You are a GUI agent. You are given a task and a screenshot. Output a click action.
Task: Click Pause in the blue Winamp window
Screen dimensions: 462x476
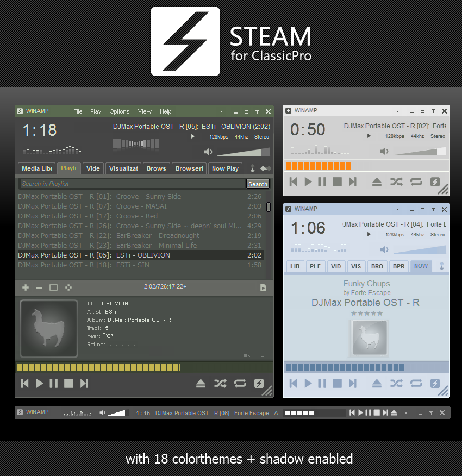point(322,384)
